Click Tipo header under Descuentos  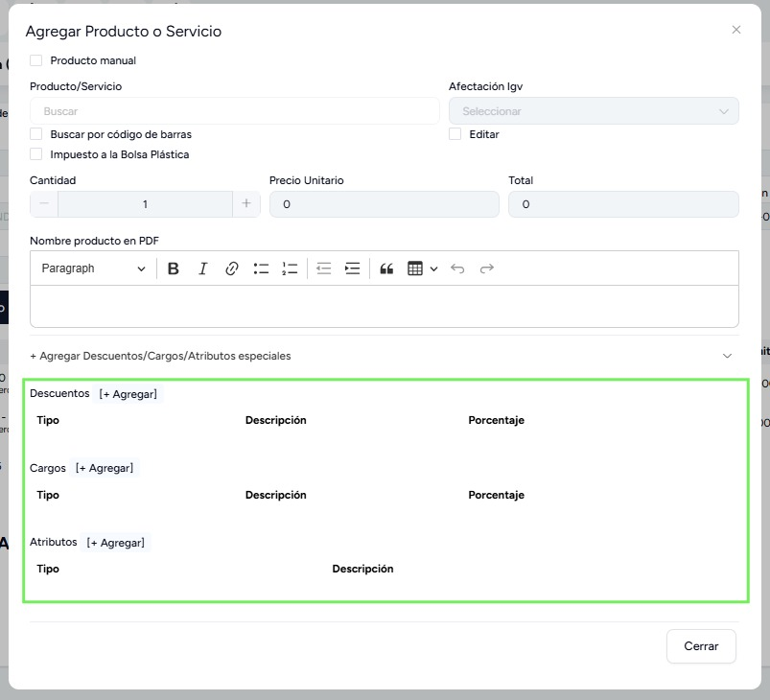[48, 420]
